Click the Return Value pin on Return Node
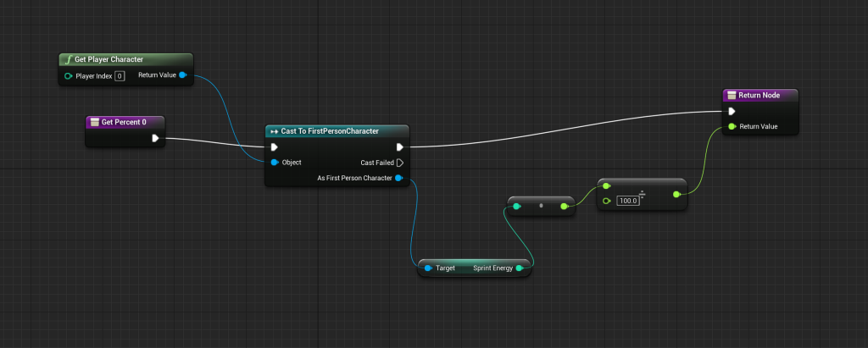The height and width of the screenshot is (348, 868). tap(732, 127)
